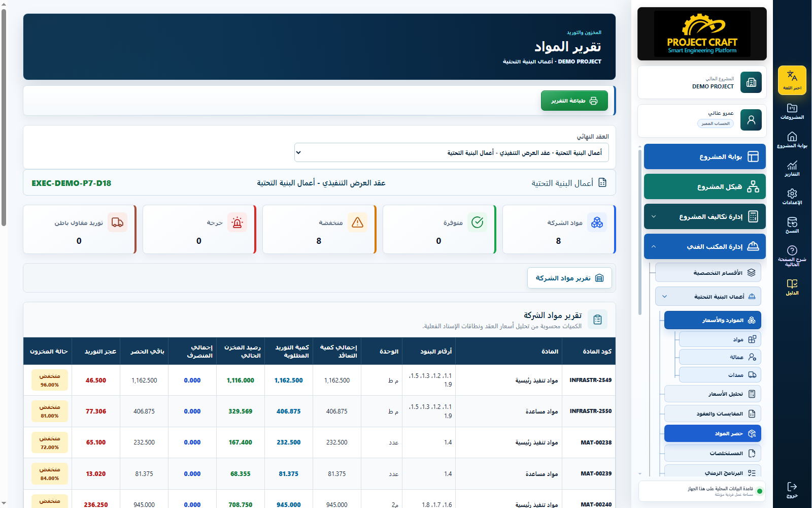812x508 pixels.
Task: Open هيكل المشروع sidebar menu item
Action: [x=705, y=187]
